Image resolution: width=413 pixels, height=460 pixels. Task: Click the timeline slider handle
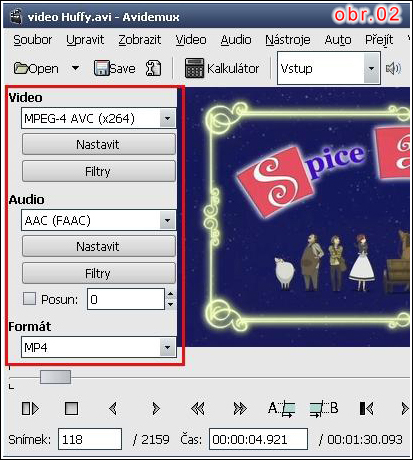click(55, 377)
